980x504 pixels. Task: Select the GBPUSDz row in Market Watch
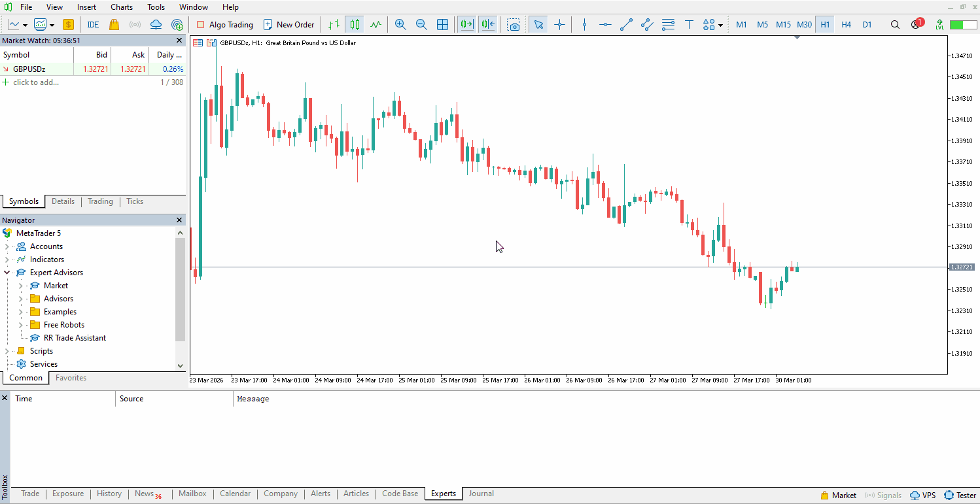pyautogui.click(x=29, y=69)
